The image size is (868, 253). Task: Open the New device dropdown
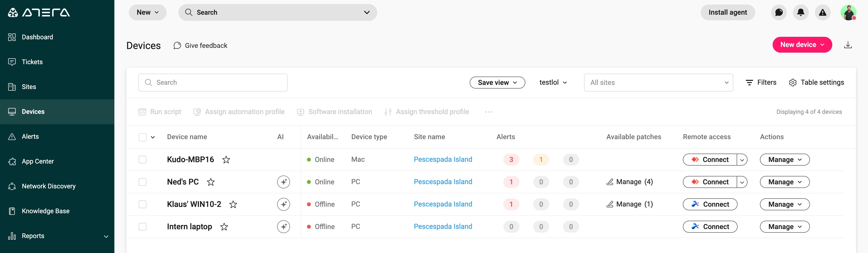click(x=802, y=45)
